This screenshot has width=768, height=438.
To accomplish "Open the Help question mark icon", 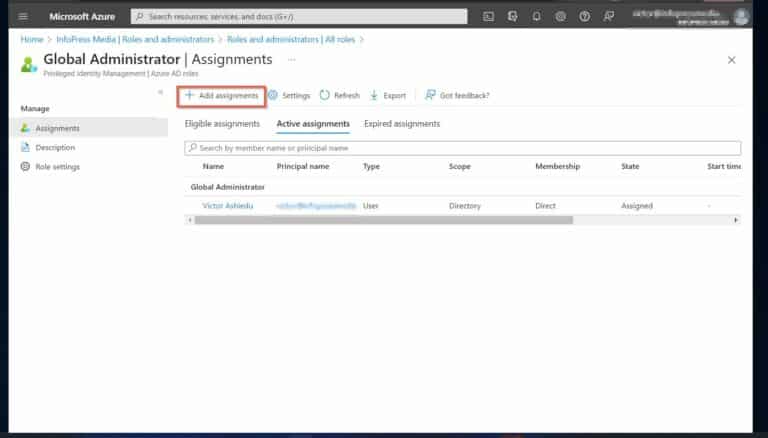I will point(584,17).
